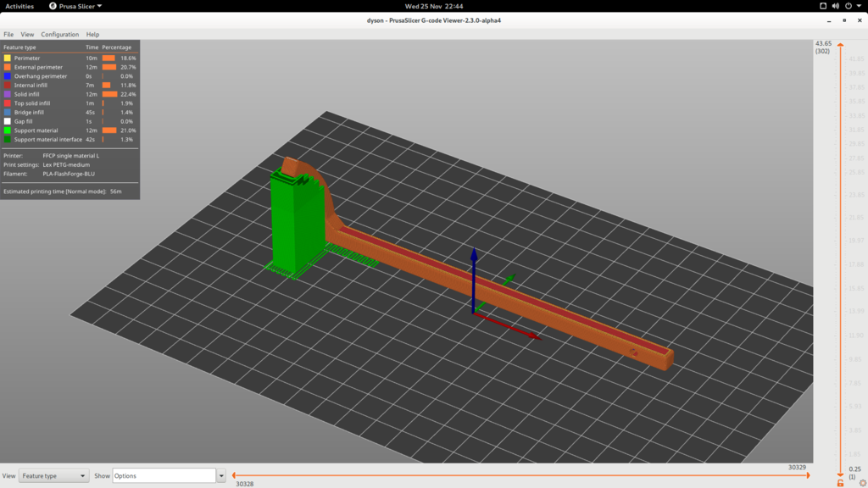This screenshot has height=488, width=868.
Task: Toggle Perimeter visibility via yellow swatch
Action: click(7, 58)
